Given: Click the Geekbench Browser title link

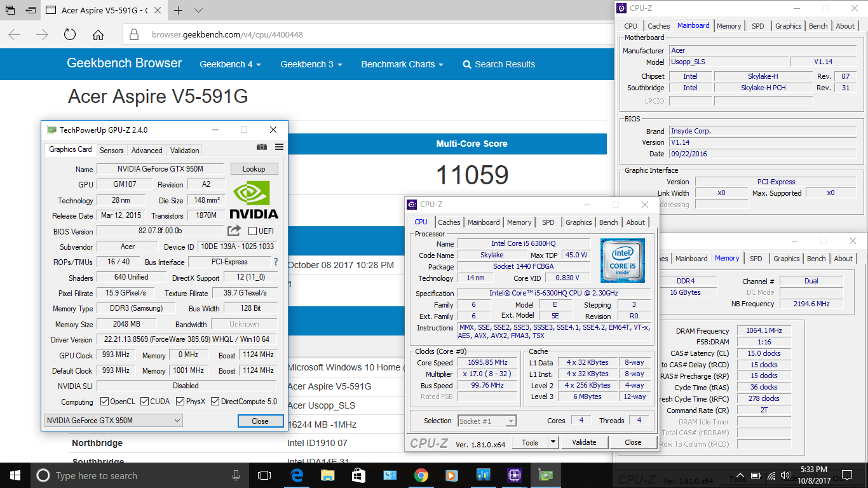Looking at the screenshot, I should (x=125, y=63).
